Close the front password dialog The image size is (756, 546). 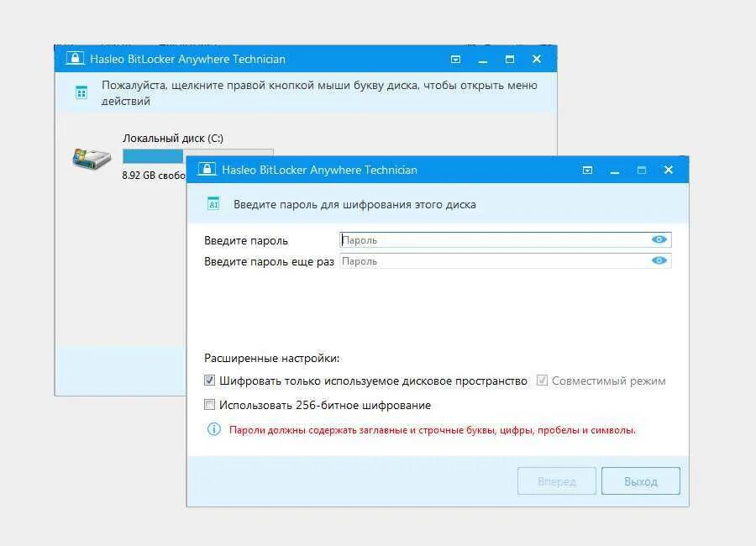(669, 170)
